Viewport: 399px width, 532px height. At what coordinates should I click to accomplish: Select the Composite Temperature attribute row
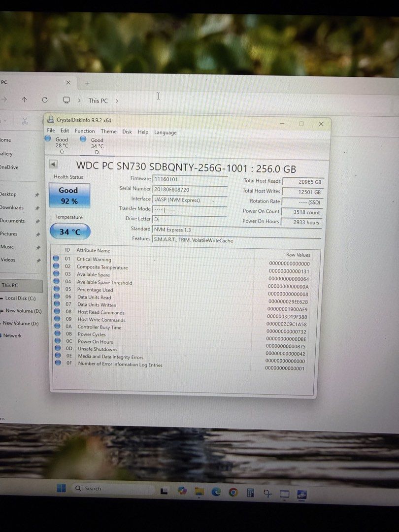coord(181,268)
